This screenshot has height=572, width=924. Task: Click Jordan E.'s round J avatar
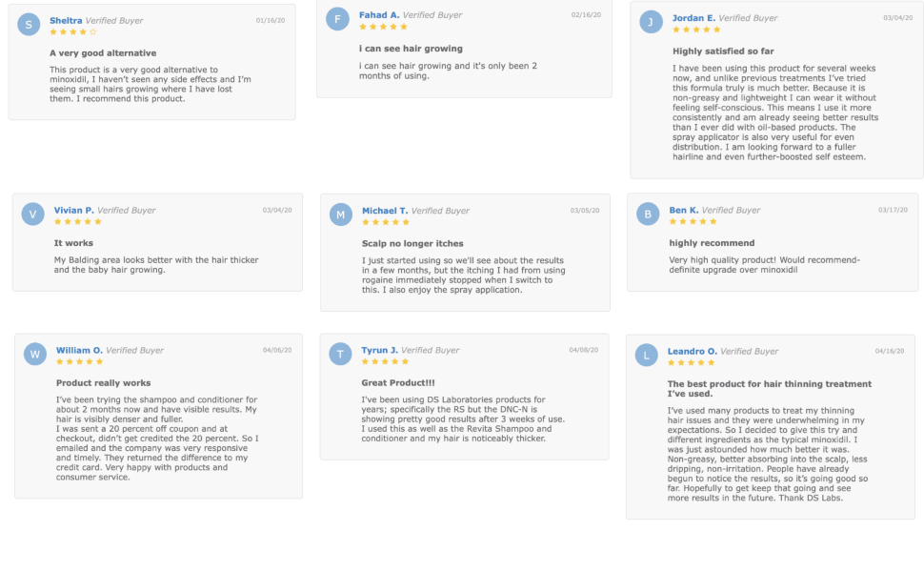click(652, 22)
